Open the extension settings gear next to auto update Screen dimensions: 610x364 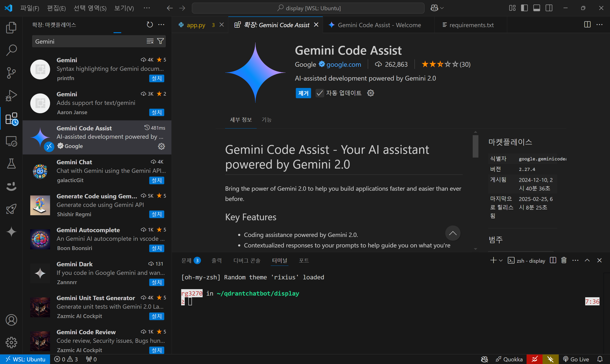coord(371,93)
